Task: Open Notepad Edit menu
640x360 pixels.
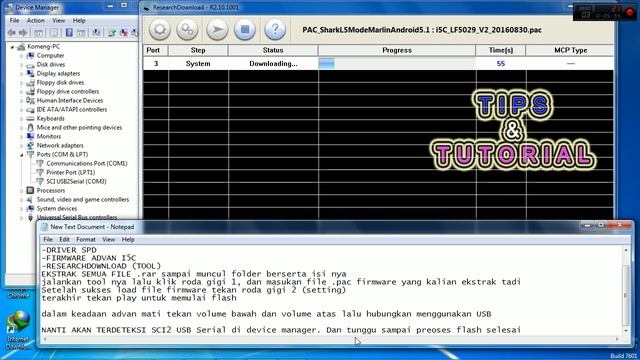Action: (64, 240)
